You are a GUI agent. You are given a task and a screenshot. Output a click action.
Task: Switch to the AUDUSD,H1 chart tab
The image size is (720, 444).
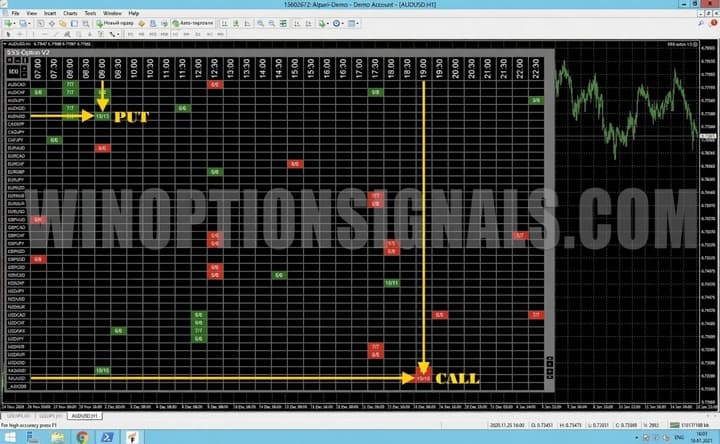tap(84, 416)
